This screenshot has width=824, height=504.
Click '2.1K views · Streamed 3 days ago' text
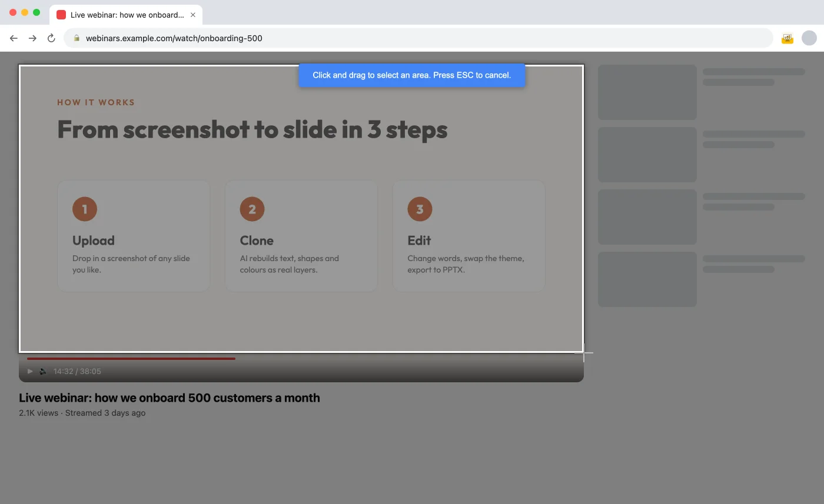coord(82,413)
